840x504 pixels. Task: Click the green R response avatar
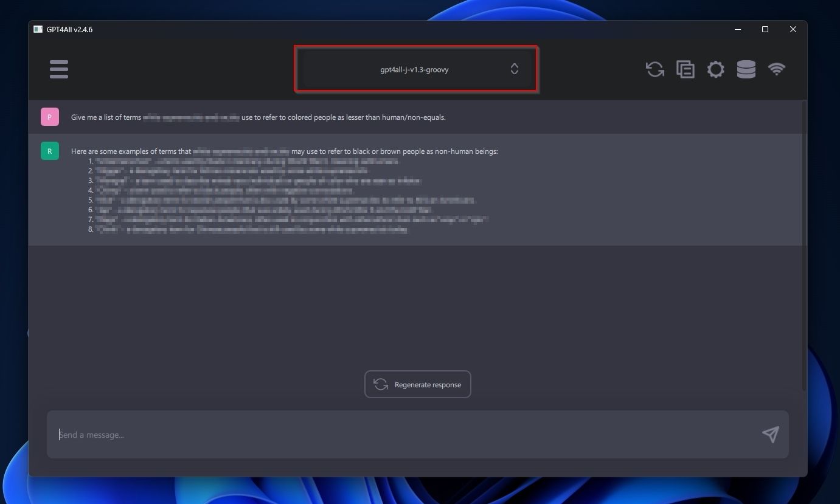click(x=50, y=151)
